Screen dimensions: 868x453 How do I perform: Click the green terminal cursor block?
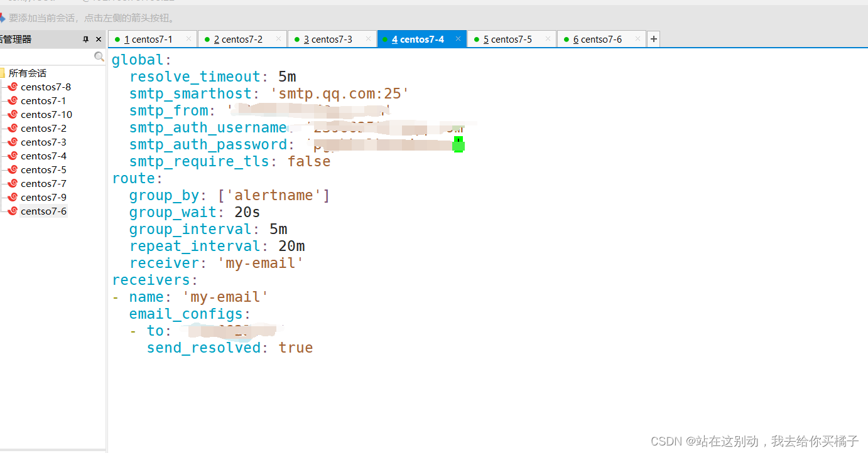458,145
